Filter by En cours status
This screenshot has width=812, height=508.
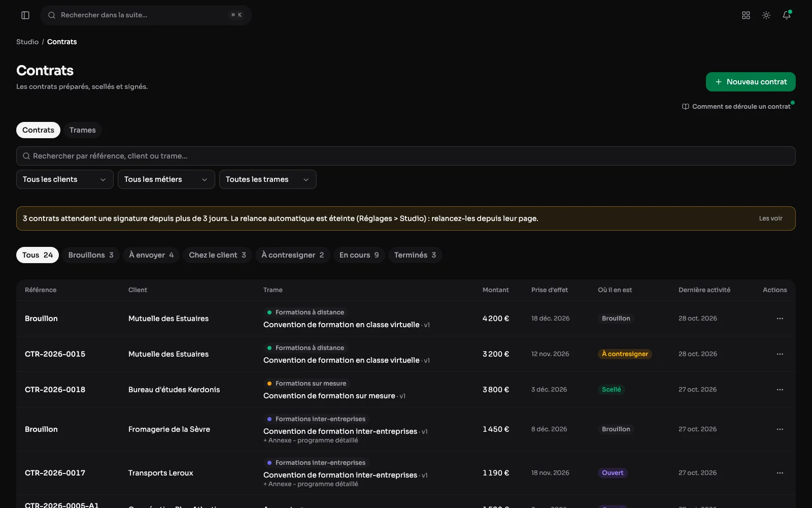[359, 255]
